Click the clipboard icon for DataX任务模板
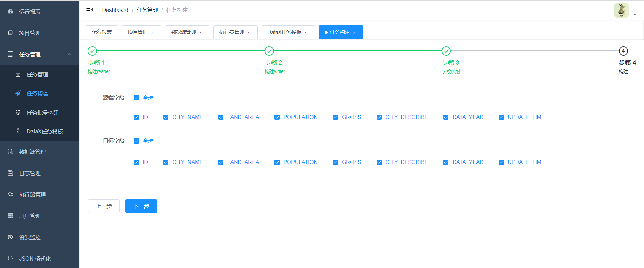The width and height of the screenshot is (644, 268). click(18, 131)
